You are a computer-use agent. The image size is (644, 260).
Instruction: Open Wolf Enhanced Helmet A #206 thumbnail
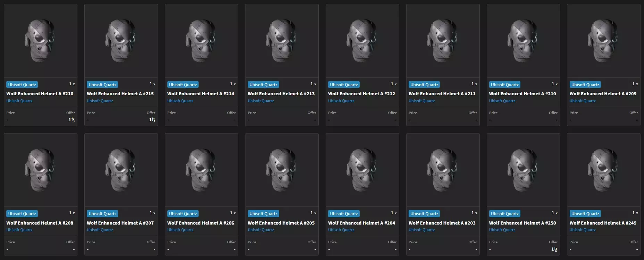coord(201,170)
